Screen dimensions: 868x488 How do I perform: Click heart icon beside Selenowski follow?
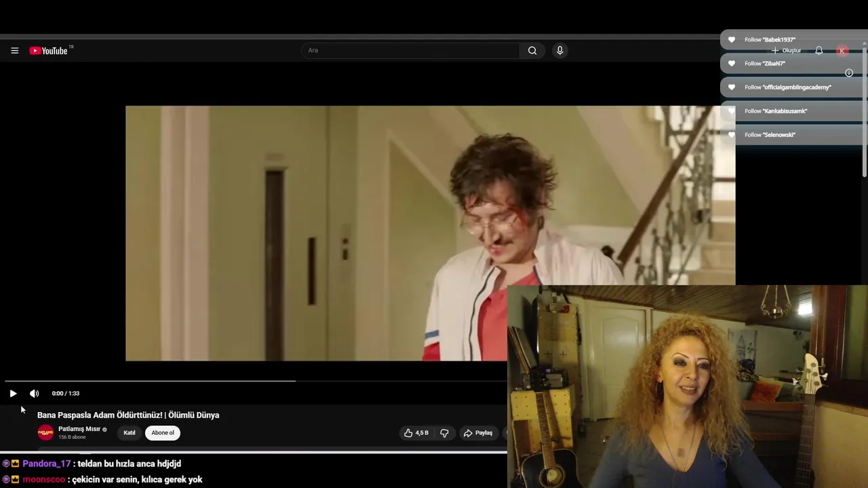coord(732,135)
